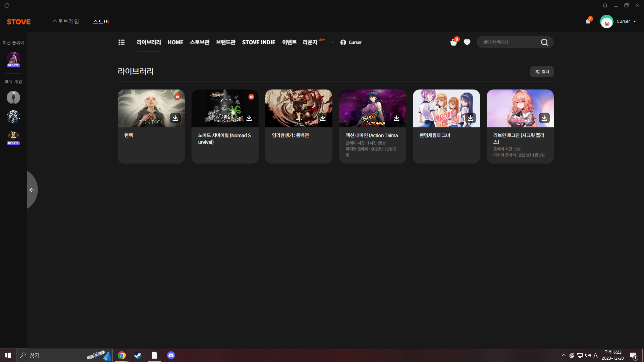The height and width of the screenshot is (362, 644).
Task: Click the 랜덤채팅의 그녀 title text
Action: [x=435, y=135]
